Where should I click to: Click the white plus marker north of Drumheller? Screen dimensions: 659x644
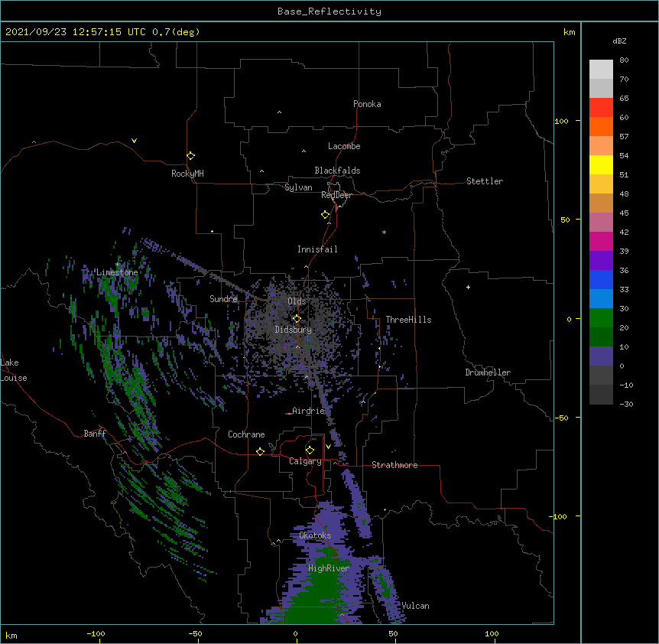coord(468,287)
